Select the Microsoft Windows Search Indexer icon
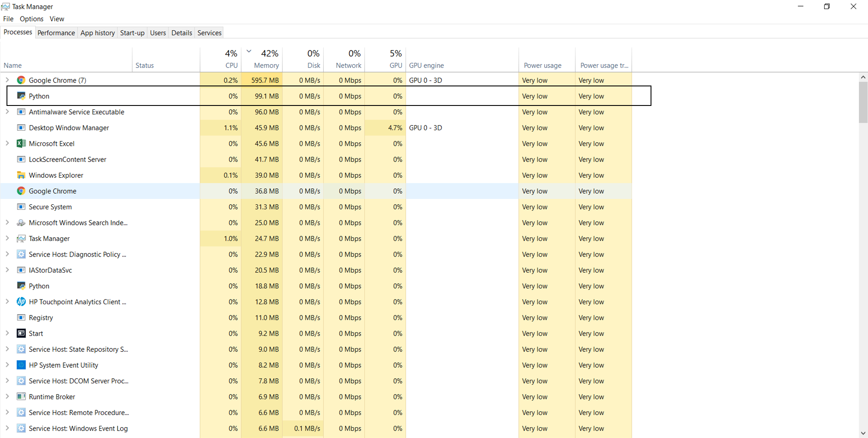This screenshot has width=868, height=438. pyautogui.click(x=21, y=223)
